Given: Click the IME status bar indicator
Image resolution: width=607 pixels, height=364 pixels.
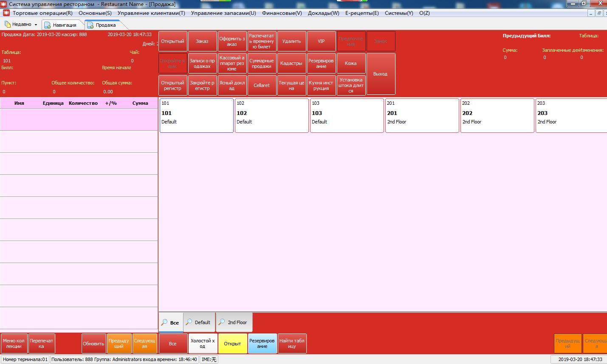Looking at the screenshot, I should (x=209, y=359).
